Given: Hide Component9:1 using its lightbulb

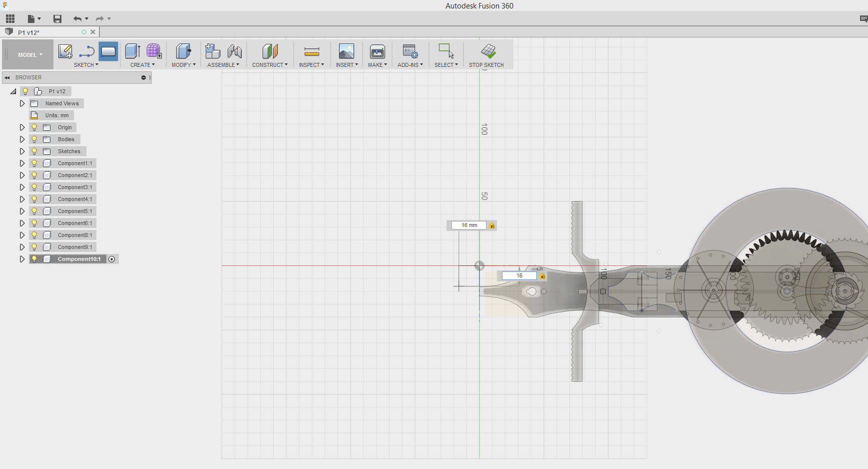Looking at the screenshot, I should pos(34,247).
